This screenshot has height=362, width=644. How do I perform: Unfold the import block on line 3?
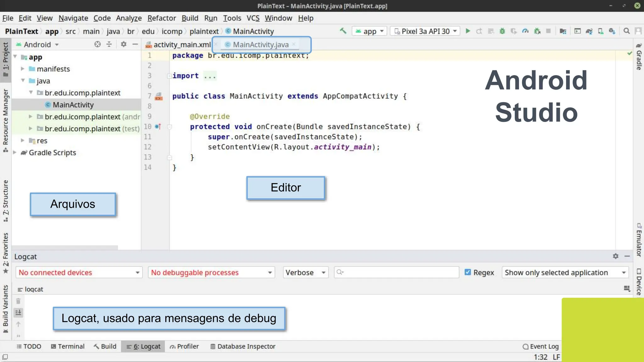(169, 76)
